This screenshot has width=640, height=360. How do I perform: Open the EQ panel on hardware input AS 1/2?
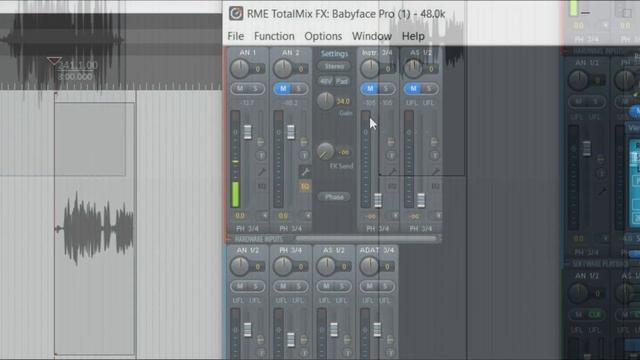point(436,187)
